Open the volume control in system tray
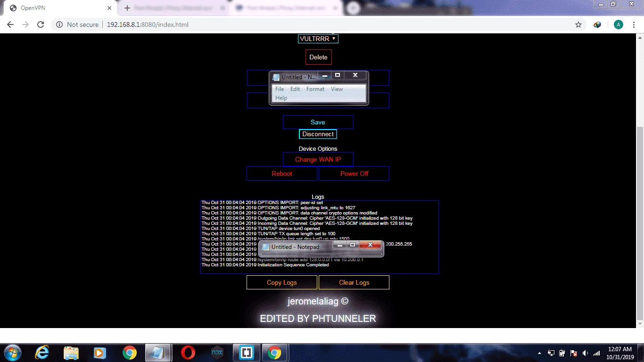Viewport: 644px width, 362px height. pyautogui.click(x=585, y=353)
